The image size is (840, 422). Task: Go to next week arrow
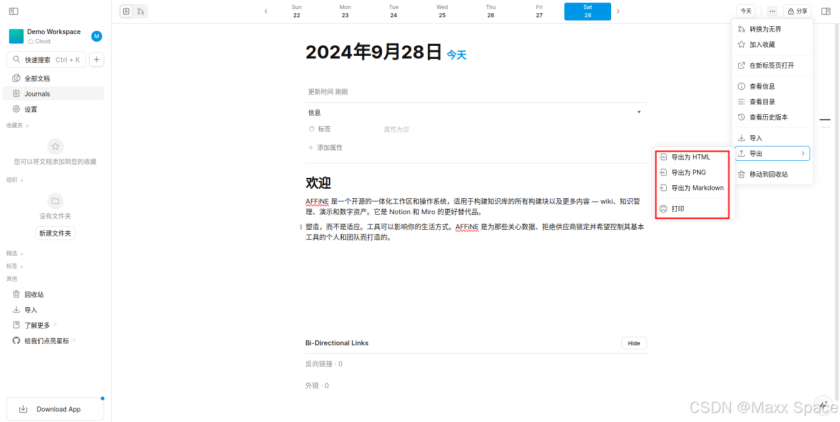pos(618,11)
